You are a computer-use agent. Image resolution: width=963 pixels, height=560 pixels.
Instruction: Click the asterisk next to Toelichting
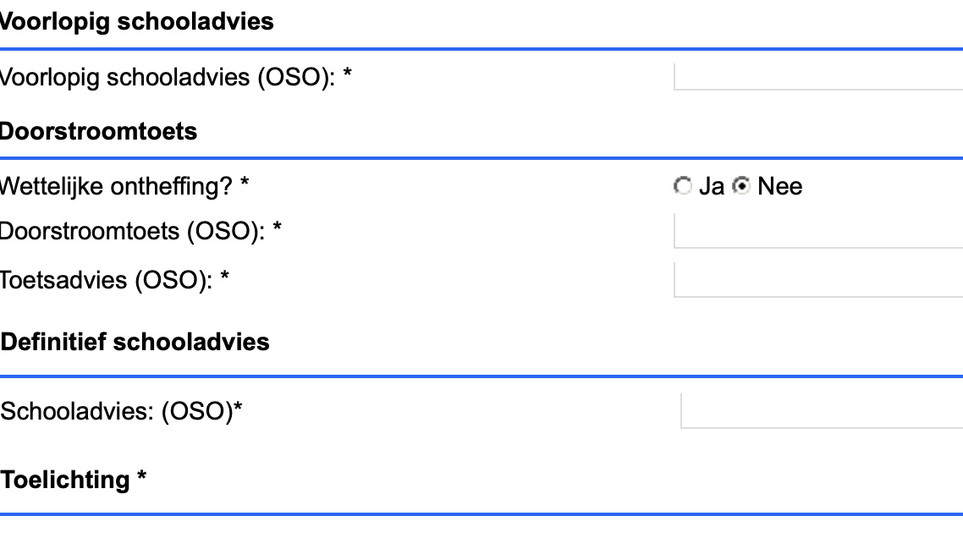[141, 478]
